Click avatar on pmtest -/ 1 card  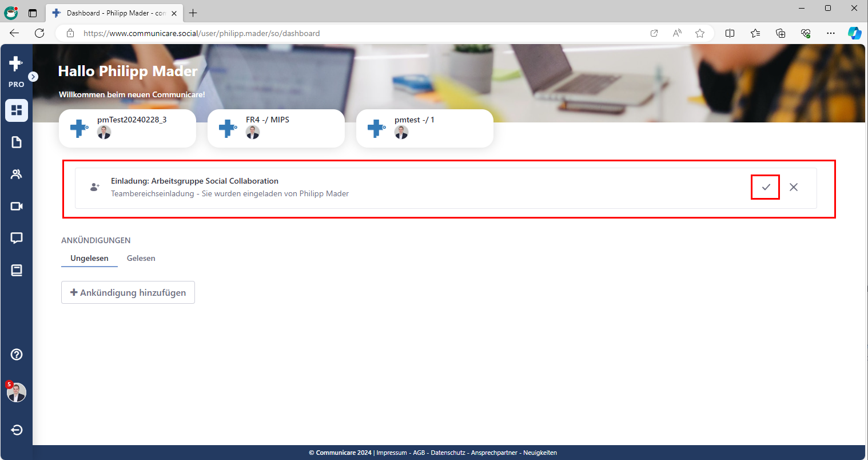pyautogui.click(x=401, y=132)
